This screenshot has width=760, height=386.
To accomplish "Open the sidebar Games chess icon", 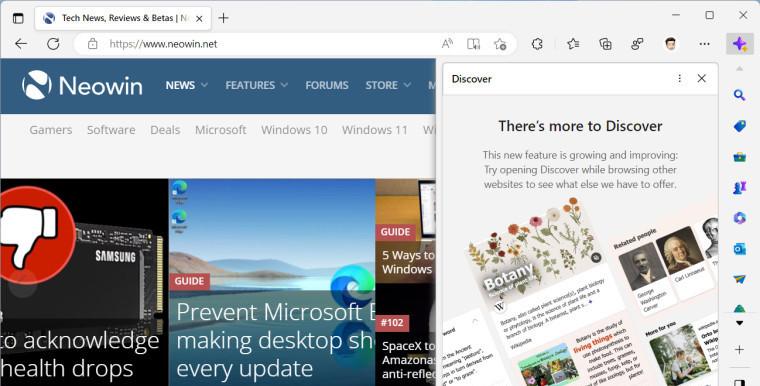I will coord(739,188).
